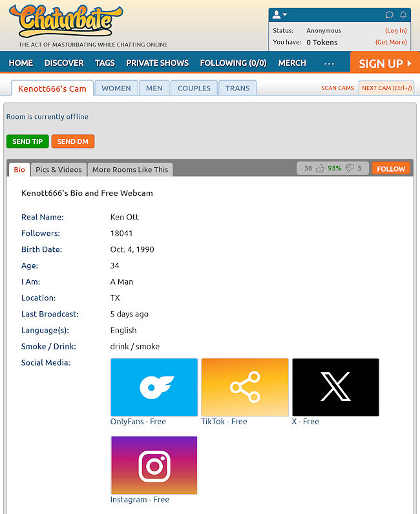
Task: Click the '0 Tokens' balance text
Action: coord(322,42)
